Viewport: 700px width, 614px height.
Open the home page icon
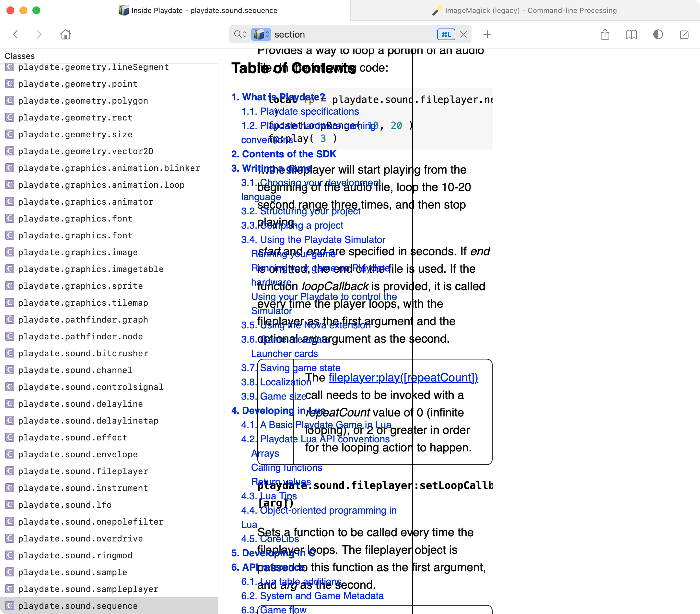(x=65, y=34)
